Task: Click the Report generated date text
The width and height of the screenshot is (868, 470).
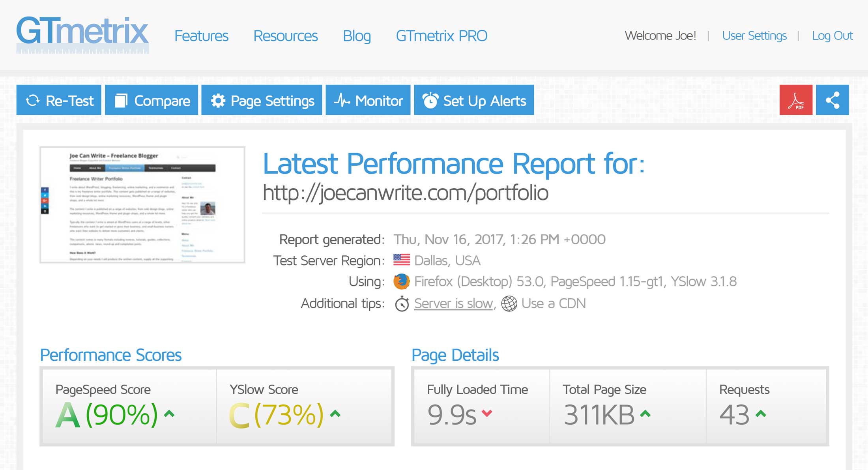Action: (499, 239)
